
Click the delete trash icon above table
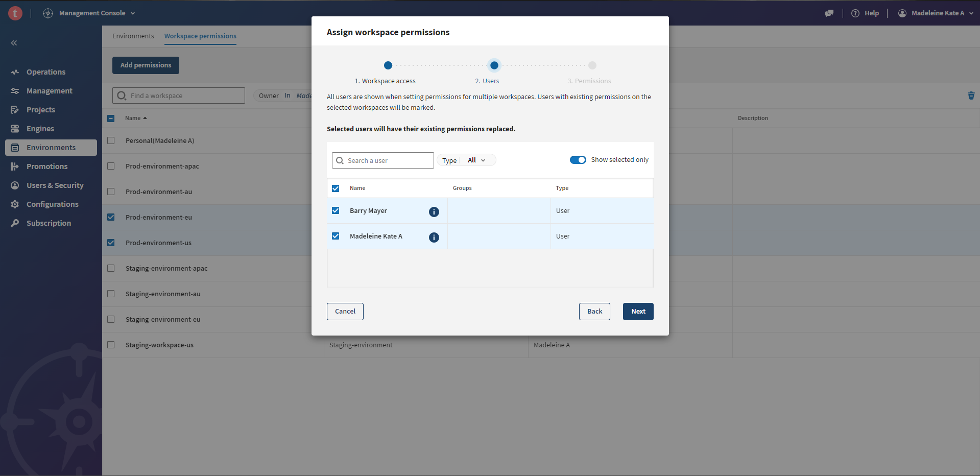click(971, 96)
